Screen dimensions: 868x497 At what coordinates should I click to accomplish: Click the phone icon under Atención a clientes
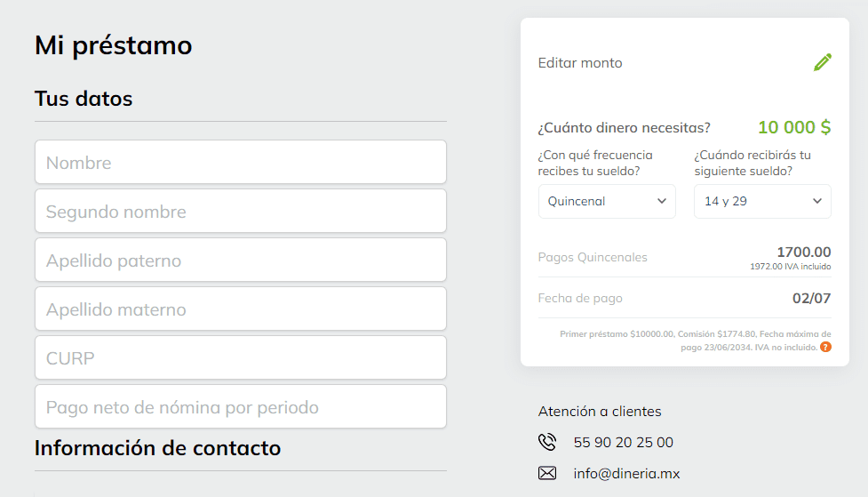[547, 442]
